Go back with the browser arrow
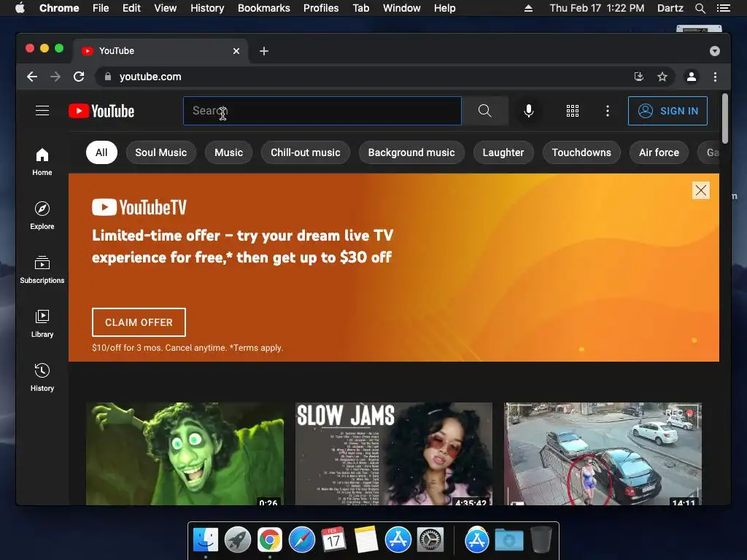 click(x=32, y=77)
